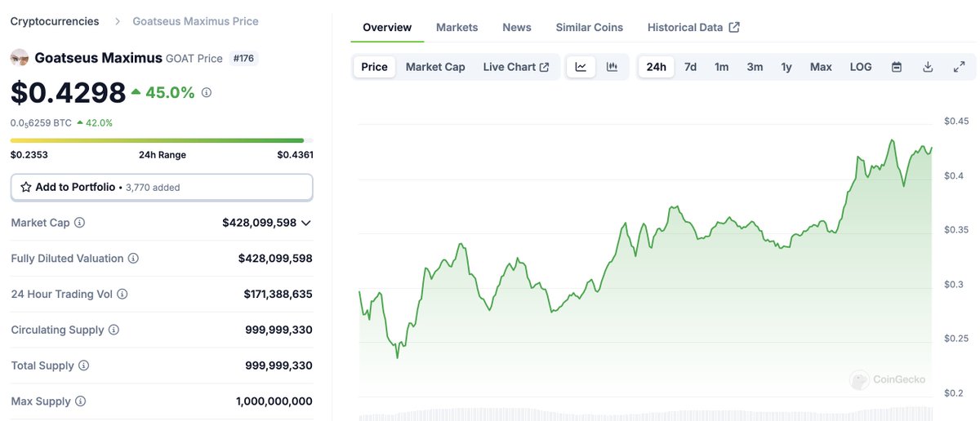Select the candlestick chart view icon

coord(612,67)
